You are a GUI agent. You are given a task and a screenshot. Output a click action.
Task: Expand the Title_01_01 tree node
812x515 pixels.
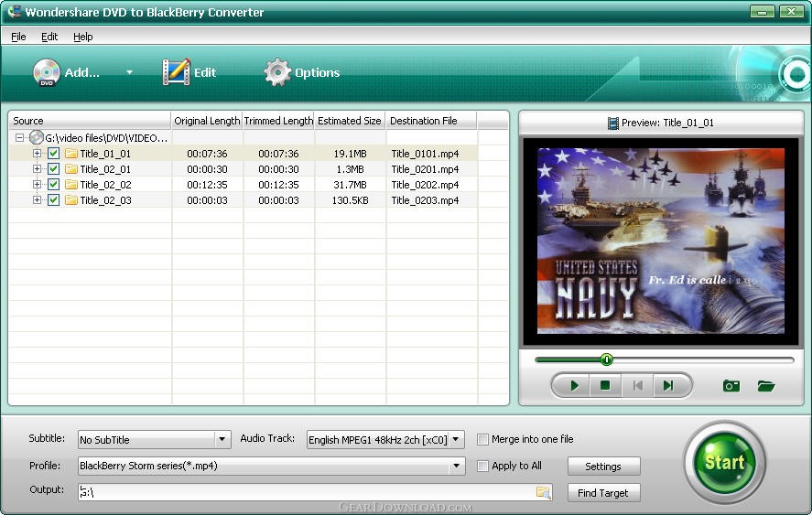(x=37, y=153)
